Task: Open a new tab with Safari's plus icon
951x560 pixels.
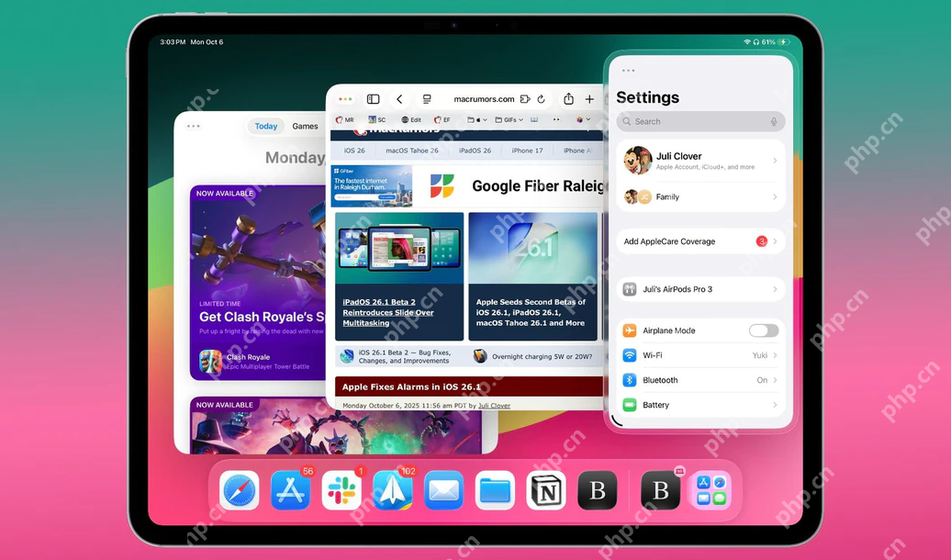Action: [x=588, y=98]
